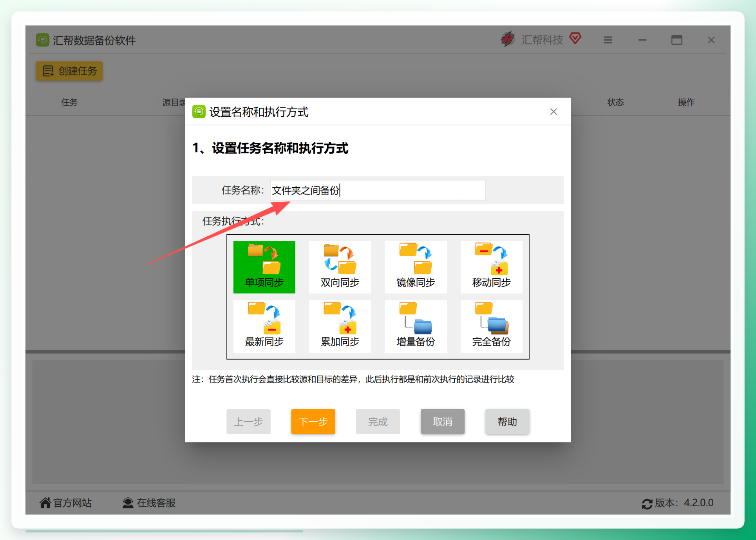The height and width of the screenshot is (540, 756).
Task: Select the 单项同步 sync mode icon
Action: click(x=264, y=267)
